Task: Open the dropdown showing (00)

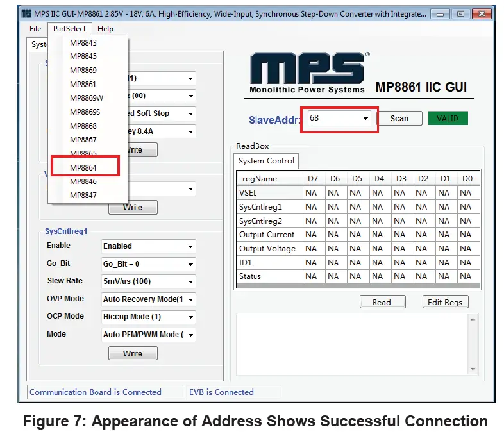Action: click(162, 96)
